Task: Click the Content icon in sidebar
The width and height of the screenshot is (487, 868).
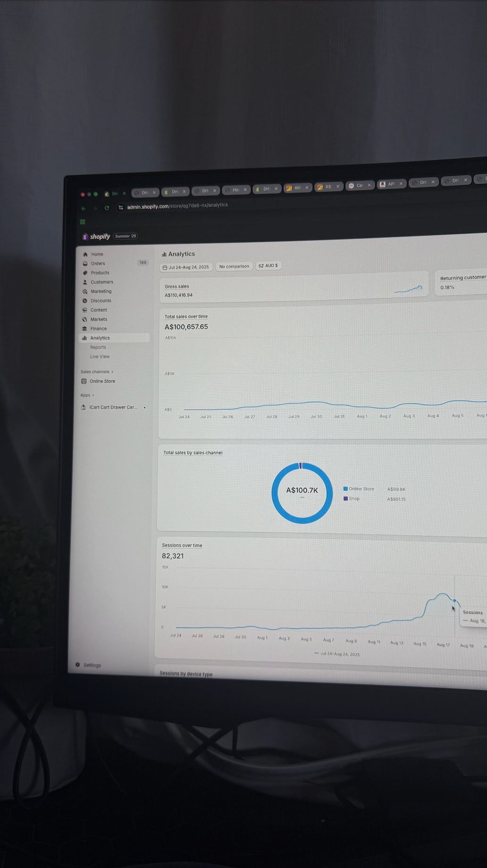Action: click(85, 310)
